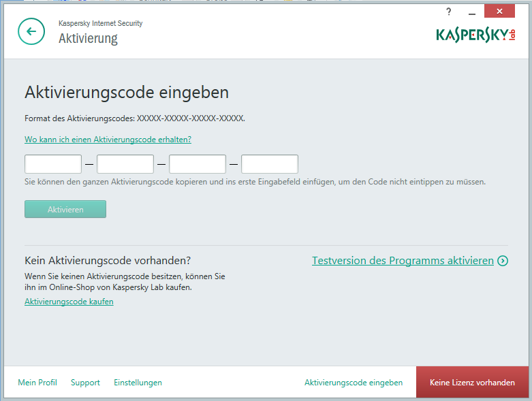
Task: Click the 'Aktivierung' page title
Action: click(x=89, y=38)
